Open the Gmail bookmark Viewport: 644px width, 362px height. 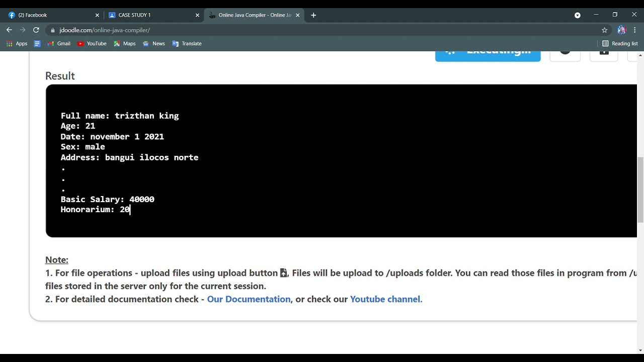(58, 44)
